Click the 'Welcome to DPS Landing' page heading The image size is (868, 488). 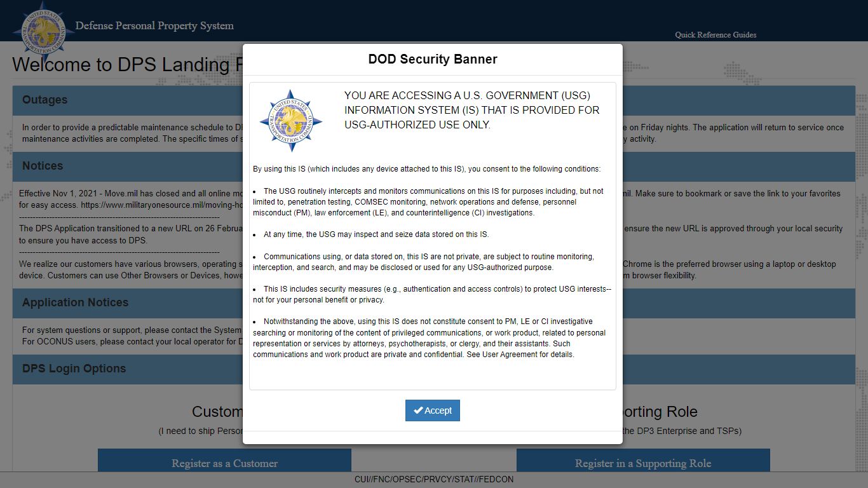pyautogui.click(x=127, y=65)
